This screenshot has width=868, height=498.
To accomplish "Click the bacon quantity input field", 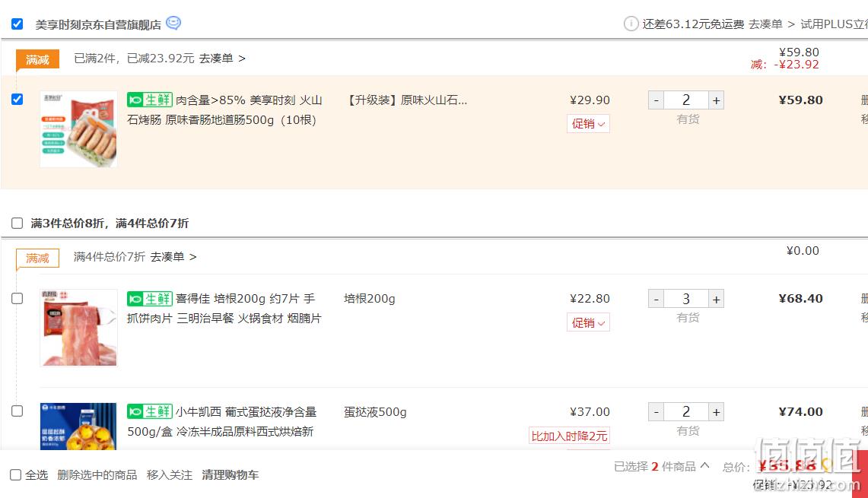I will tap(686, 299).
